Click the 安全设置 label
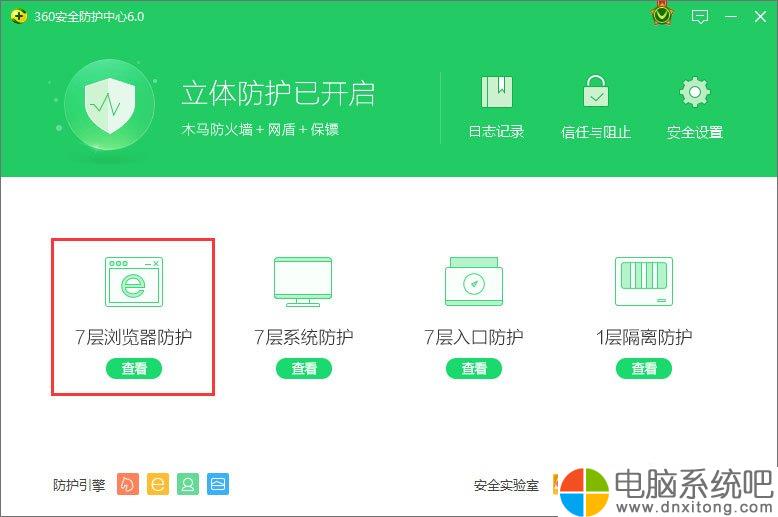The width and height of the screenshot is (778, 517). coord(695,132)
